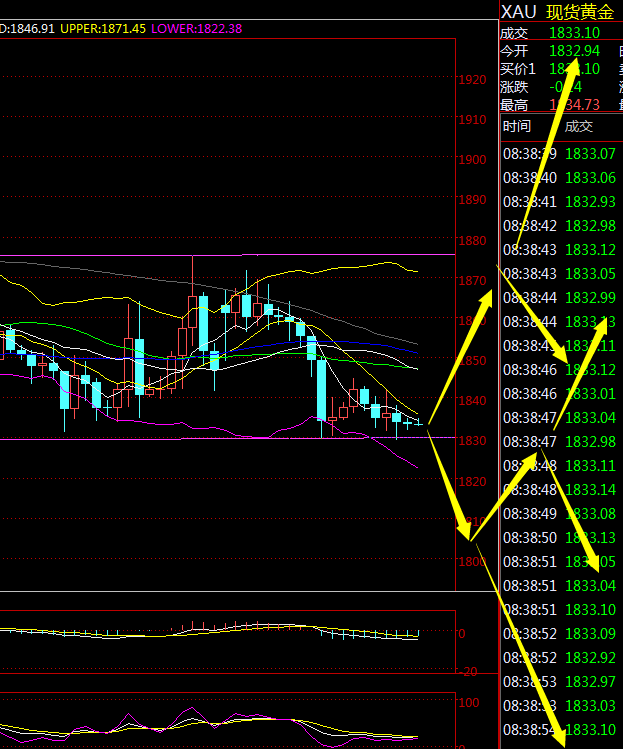Click the 成交 last price value 1833.10 in header
Screen dimensions: 623x749
pos(575,32)
